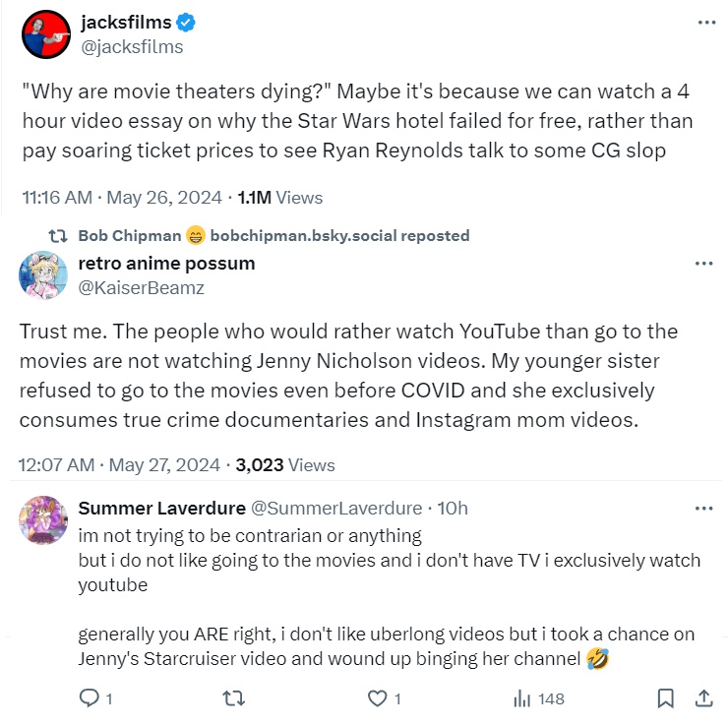The width and height of the screenshot is (728, 726).
Task: Open the 12:07 AM May 27, 2024 timestamp
Action: point(118,465)
